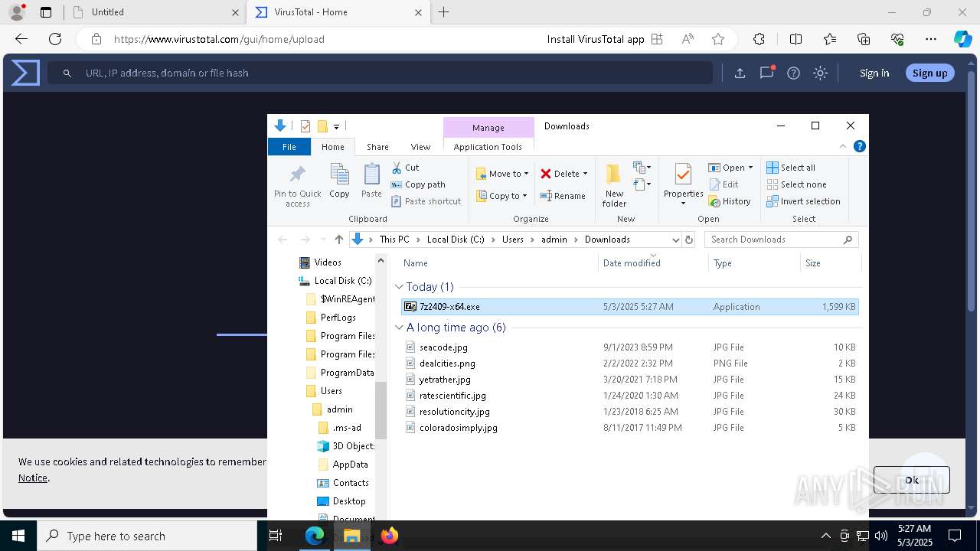The image size is (980, 551).
Task: Open file History
Action: pyautogui.click(x=730, y=201)
